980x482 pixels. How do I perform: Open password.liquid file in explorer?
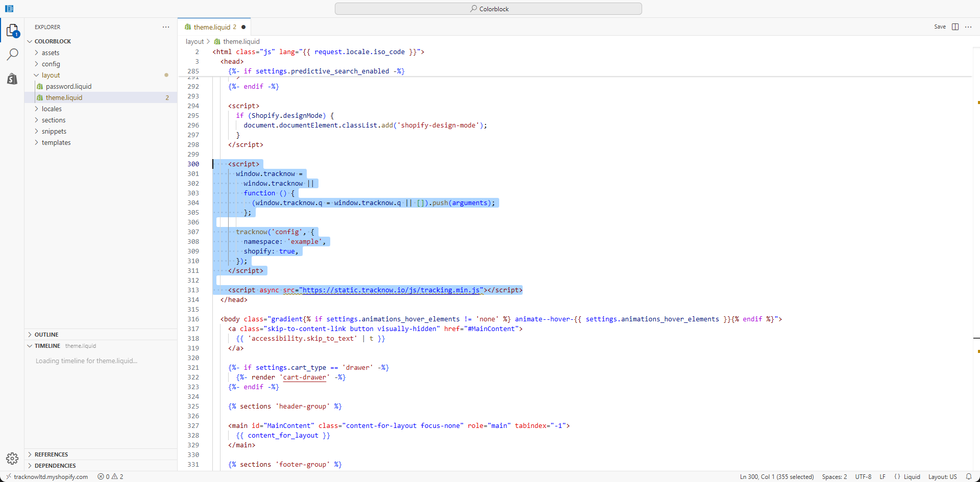(68, 86)
